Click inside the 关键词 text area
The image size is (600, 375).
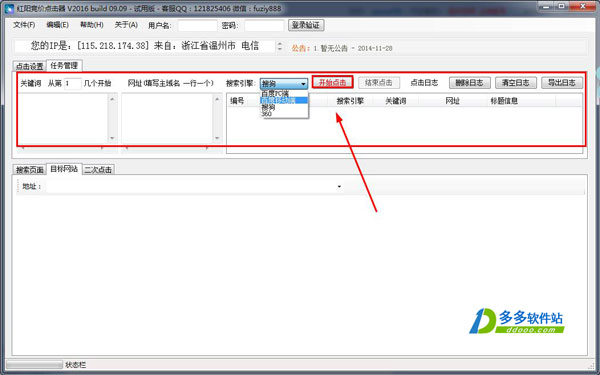tap(63, 118)
